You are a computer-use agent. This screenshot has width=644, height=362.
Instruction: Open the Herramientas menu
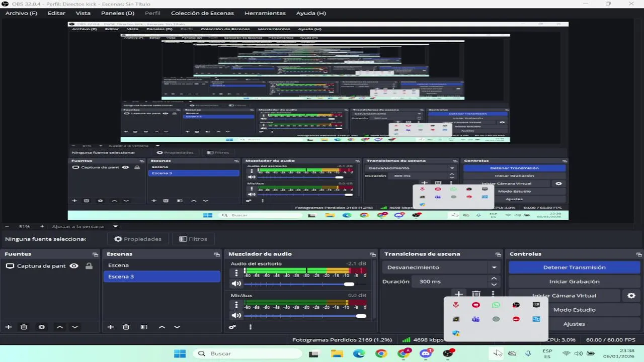pyautogui.click(x=265, y=13)
